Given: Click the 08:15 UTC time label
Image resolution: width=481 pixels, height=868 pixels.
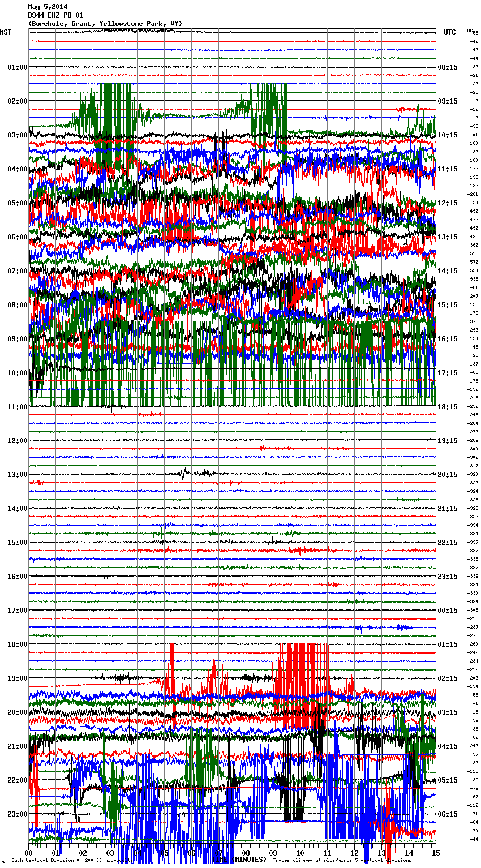Looking at the screenshot, I should (x=448, y=67).
